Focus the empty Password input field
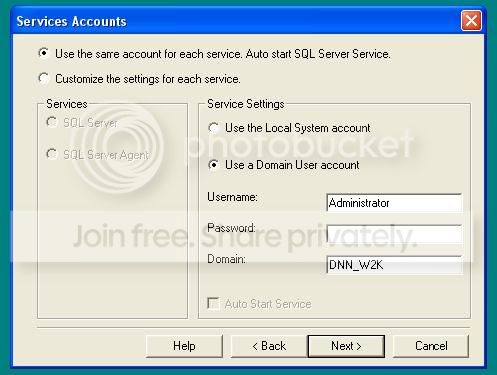 tap(394, 234)
